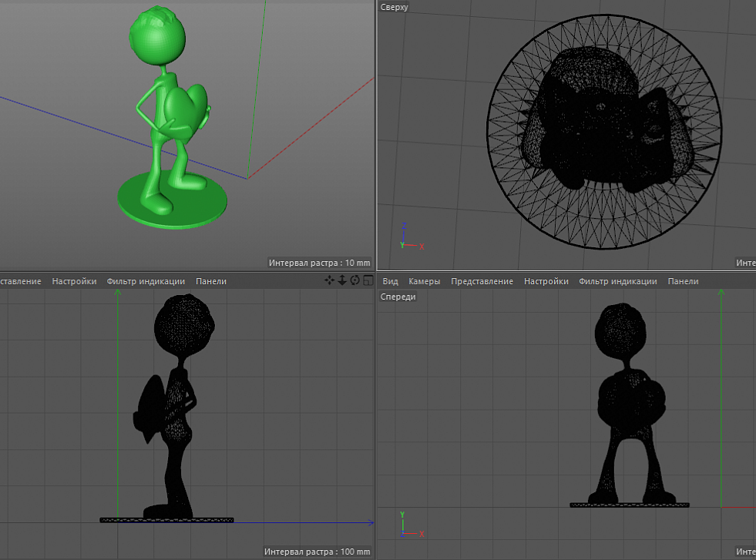The image size is (756, 560).
Task: Click the green heart held by the character
Action: coord(186,109)
